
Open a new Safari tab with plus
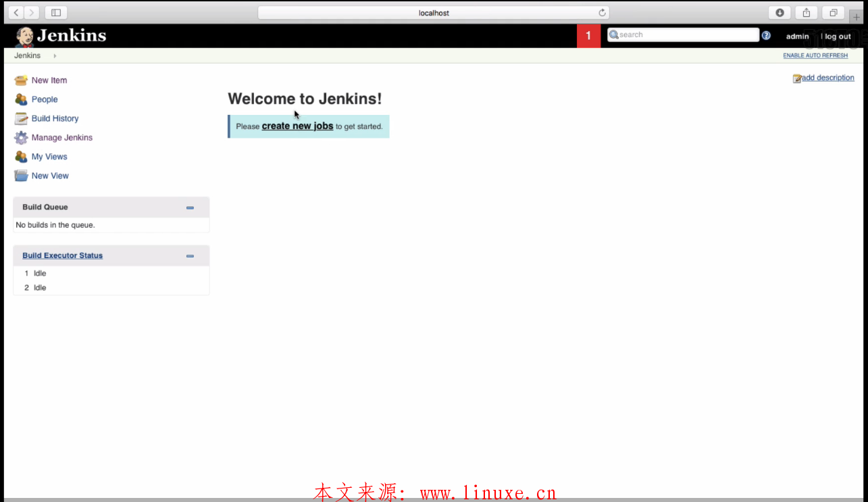[x=857, y=16]
